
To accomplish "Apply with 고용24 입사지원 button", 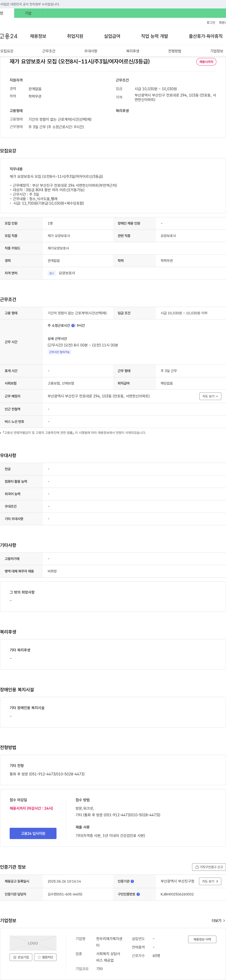I will click(33, 833).
